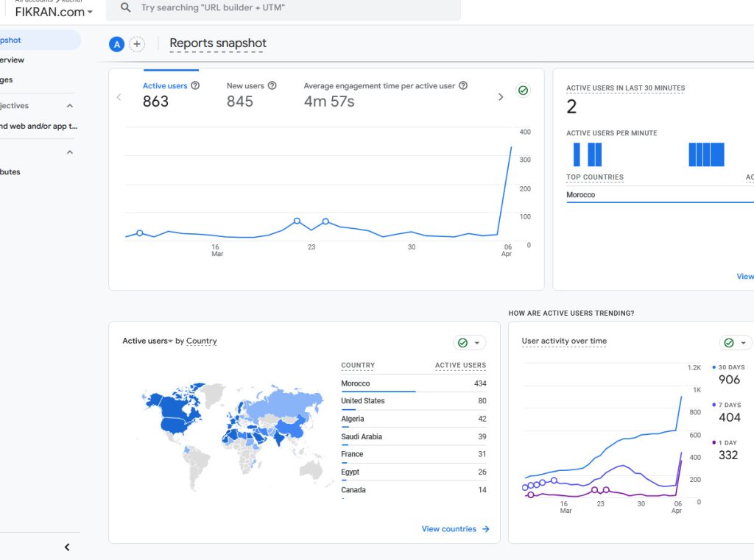Go to previous metrics with left chevron
754x560 pixels.
pos(119,97)
